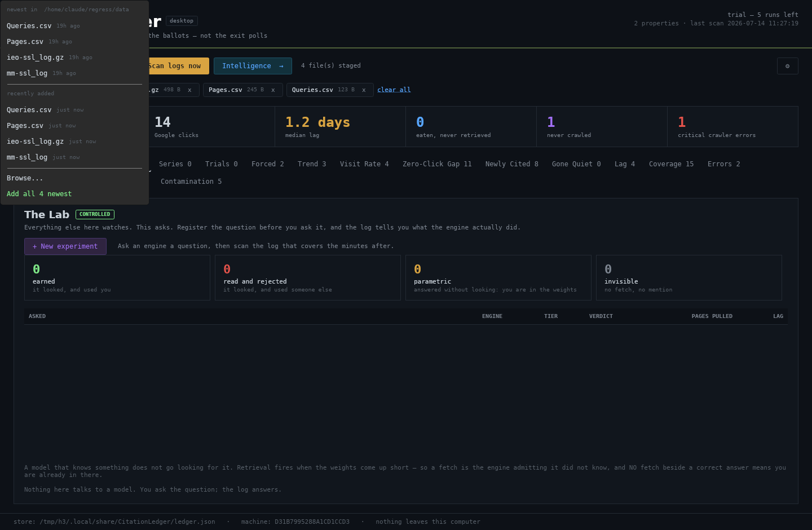Click the 4 file(s) staged label

[331, 66]
